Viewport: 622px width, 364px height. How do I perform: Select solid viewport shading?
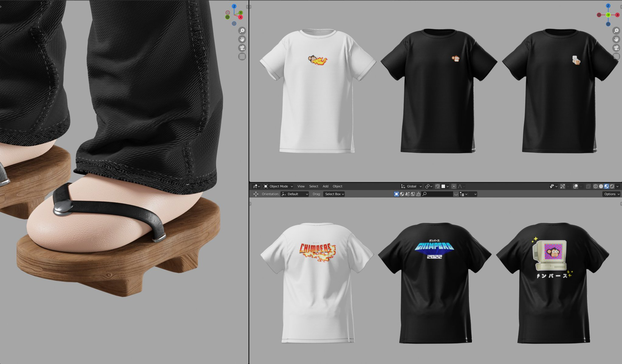pyautogui.click(x=601, y=186)
